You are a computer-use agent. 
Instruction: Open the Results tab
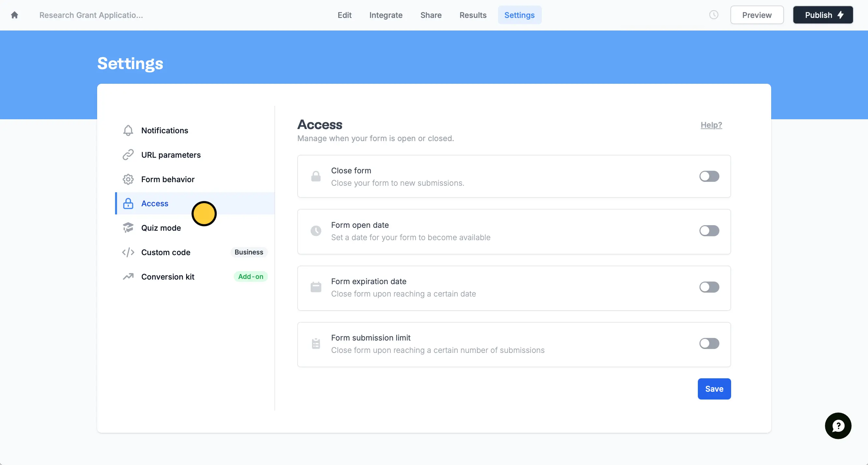click(473, 15)
